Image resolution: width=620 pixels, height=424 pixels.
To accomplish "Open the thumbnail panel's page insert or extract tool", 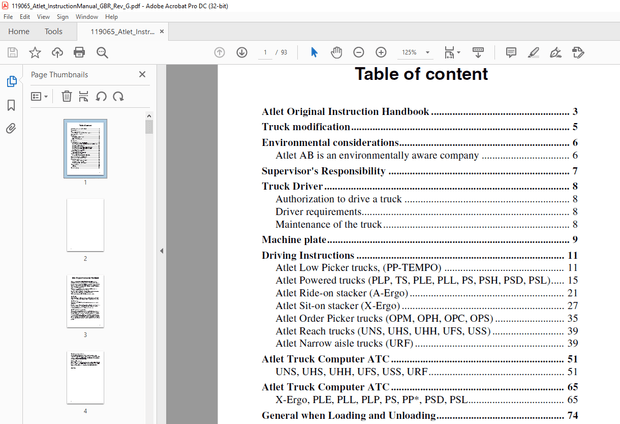I will 83,96.
